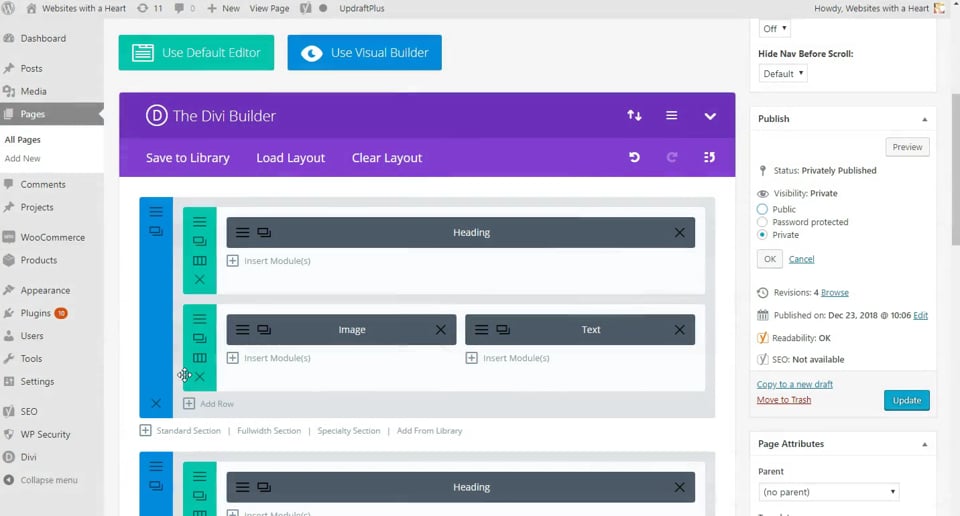The image size is (960, 516).
Task: Delete the first blue section
Action: tap(156, 403)
